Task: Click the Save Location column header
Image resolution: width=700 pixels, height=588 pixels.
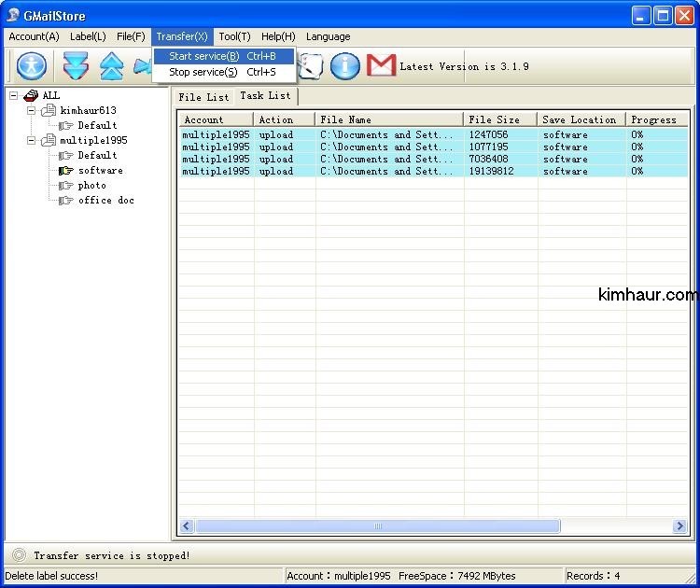Action: pos(579,119)
